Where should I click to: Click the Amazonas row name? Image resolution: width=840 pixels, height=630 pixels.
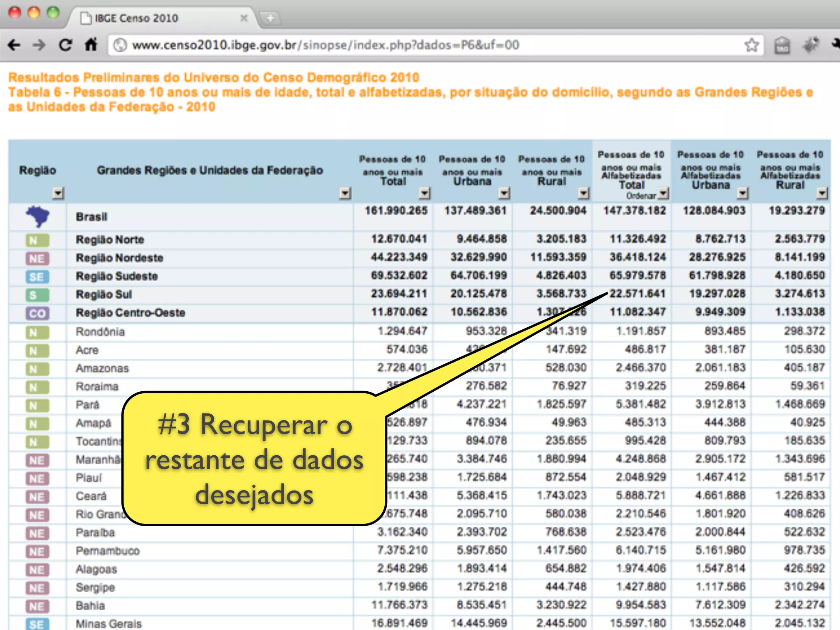(102, 369)
